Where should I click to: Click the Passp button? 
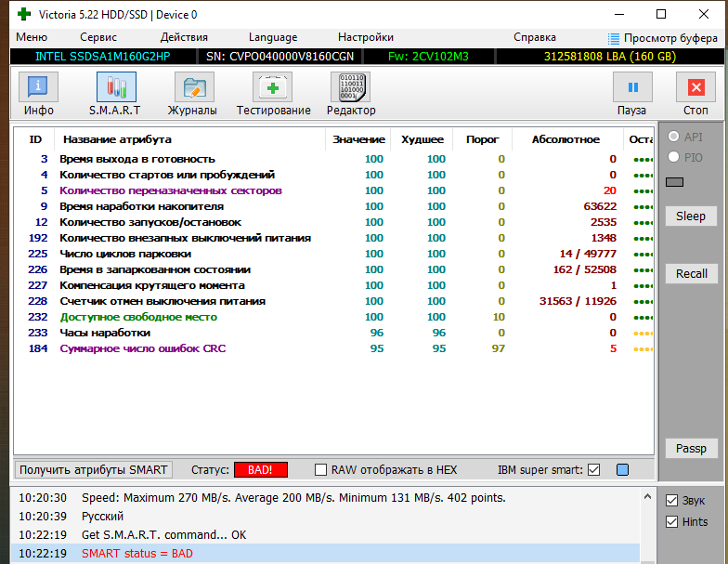691,448
